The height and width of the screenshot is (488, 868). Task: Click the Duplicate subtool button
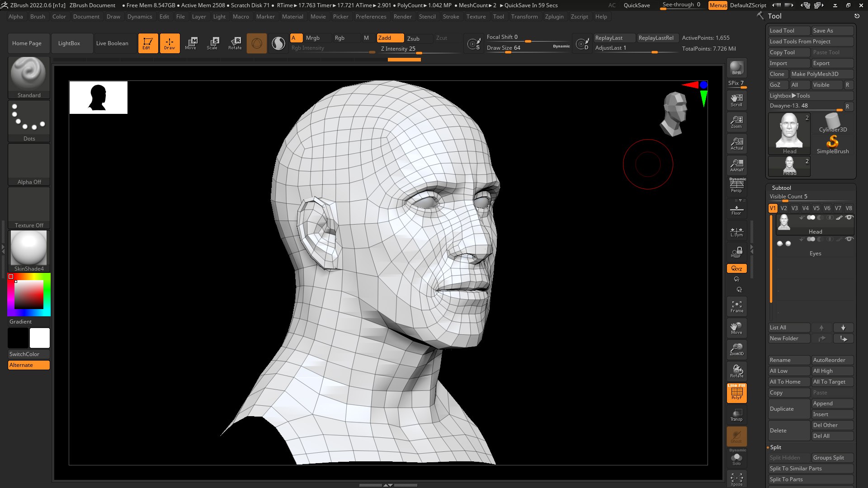pos(789,409)
